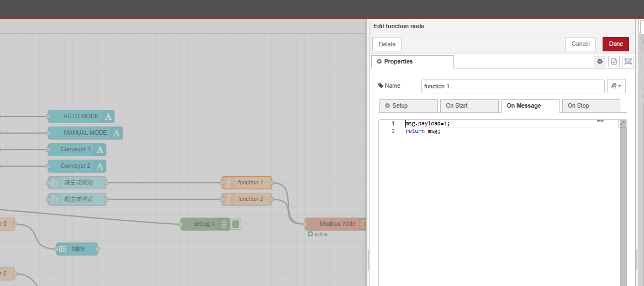Open node appearance icon tab
This screenshot has width=644, height=286.
click(628, 61)
